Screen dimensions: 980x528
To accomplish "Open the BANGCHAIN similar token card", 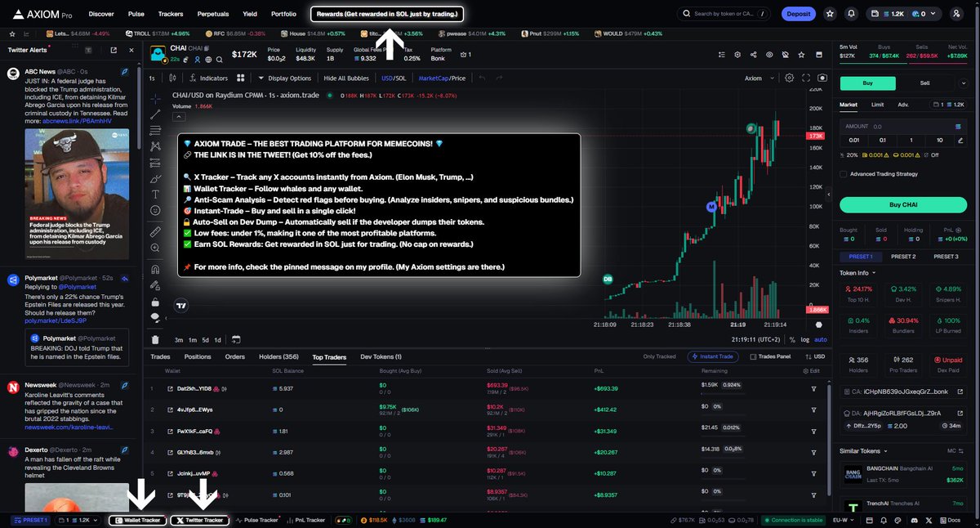I will tap(903, 473).
